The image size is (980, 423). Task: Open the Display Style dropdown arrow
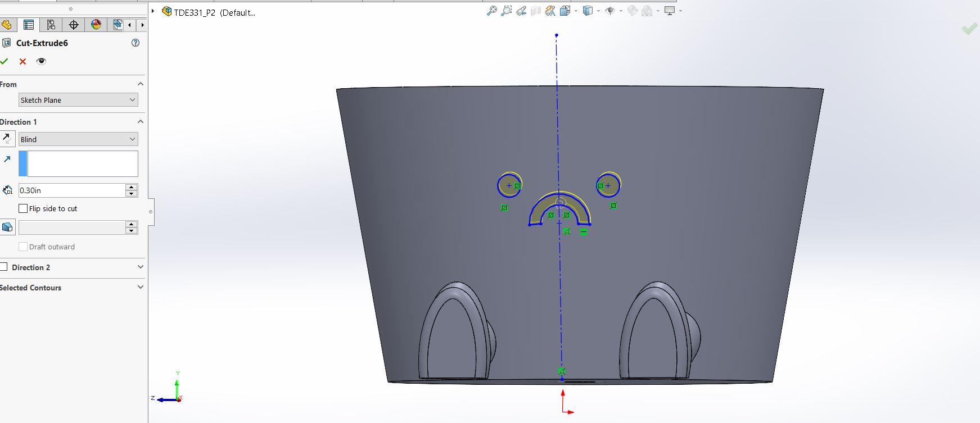(598, 11)
